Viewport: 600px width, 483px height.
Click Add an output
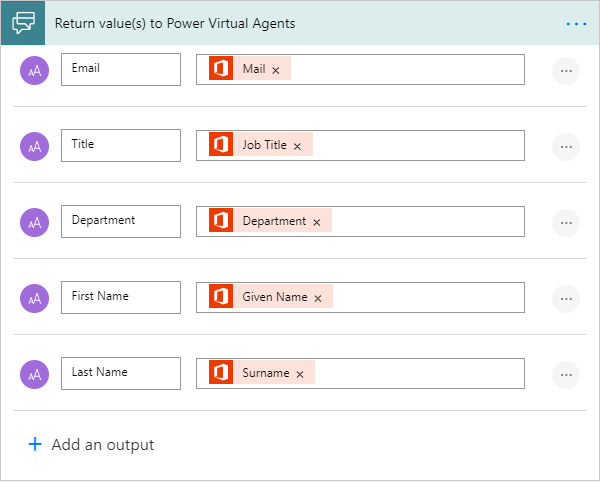coord(102,444)
